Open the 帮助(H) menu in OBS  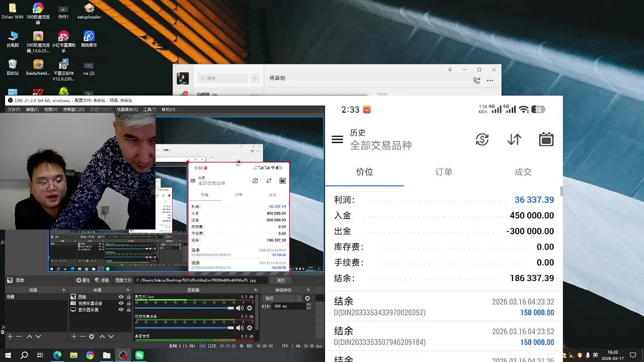tap(168, 110)
